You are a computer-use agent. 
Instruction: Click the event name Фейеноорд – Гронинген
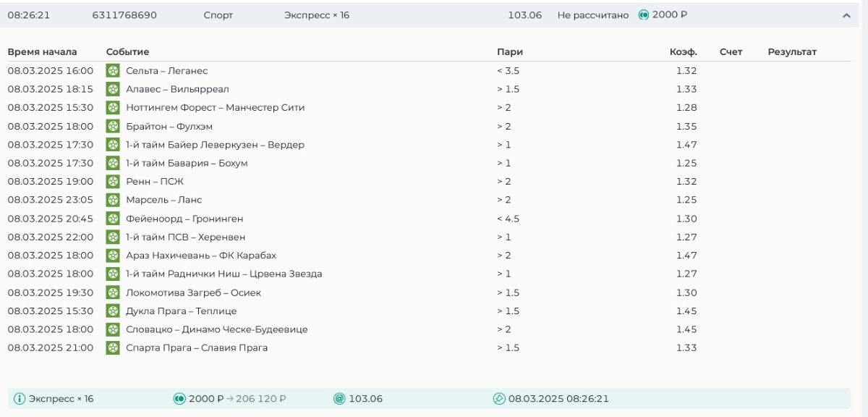184,219
